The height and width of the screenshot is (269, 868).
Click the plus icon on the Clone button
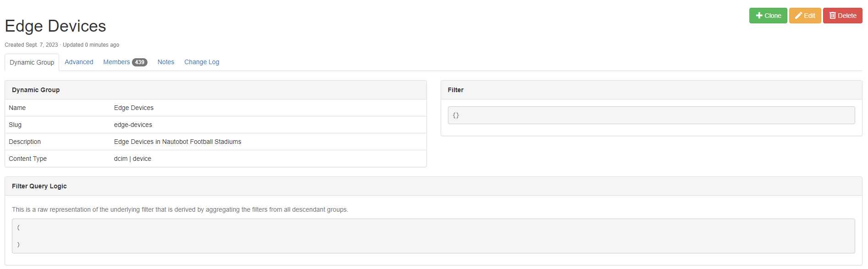point(759,16)
